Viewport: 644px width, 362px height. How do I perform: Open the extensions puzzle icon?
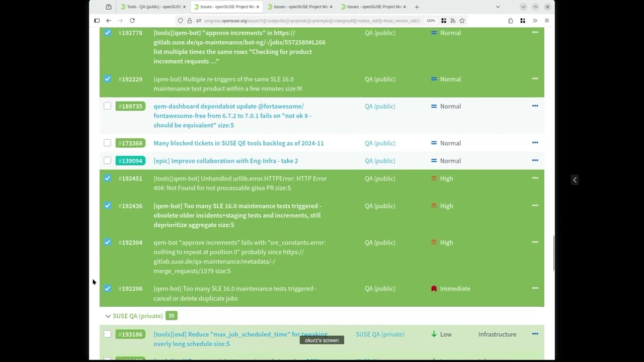click(511, 21)
